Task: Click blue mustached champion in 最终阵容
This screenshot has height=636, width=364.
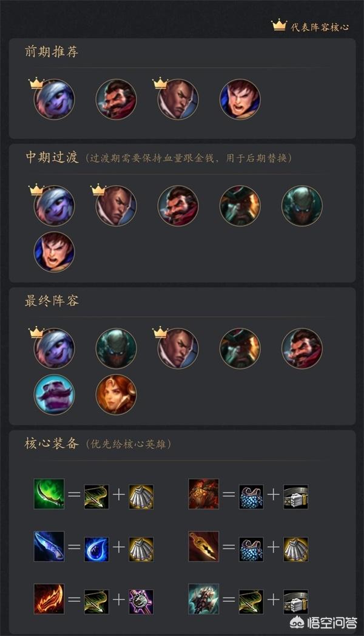Action: [54, 394]
